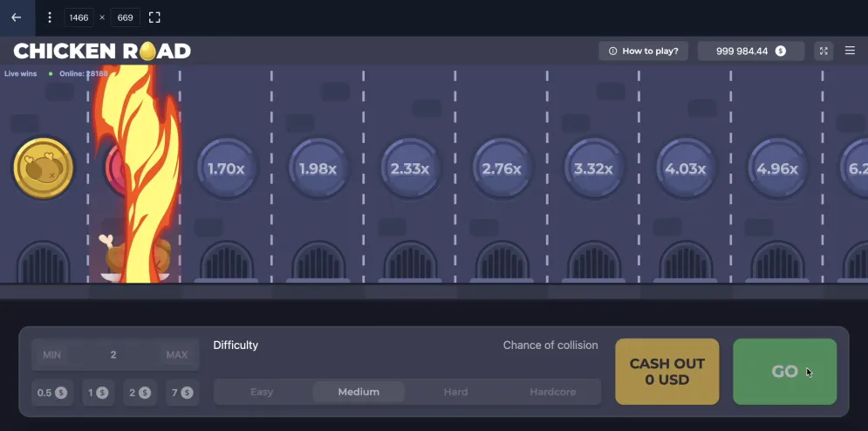Open the hamburger menu
The height and width of the screenshot is (431, 868).
click(850, 51)
